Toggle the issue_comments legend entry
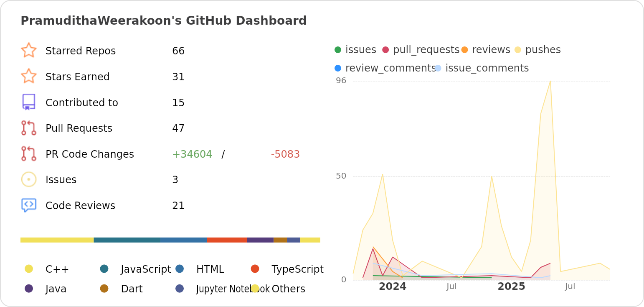 click(438, 68)
